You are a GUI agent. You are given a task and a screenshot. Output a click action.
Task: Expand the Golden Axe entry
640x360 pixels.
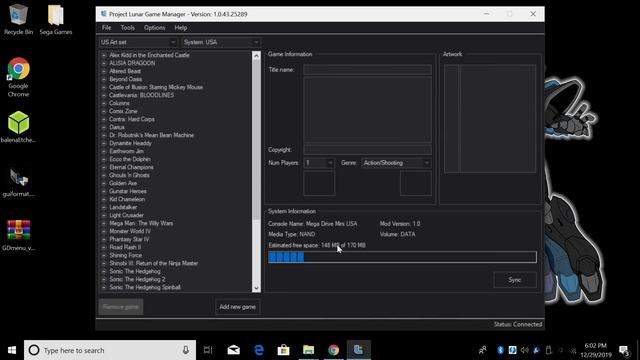pos(104,183)
